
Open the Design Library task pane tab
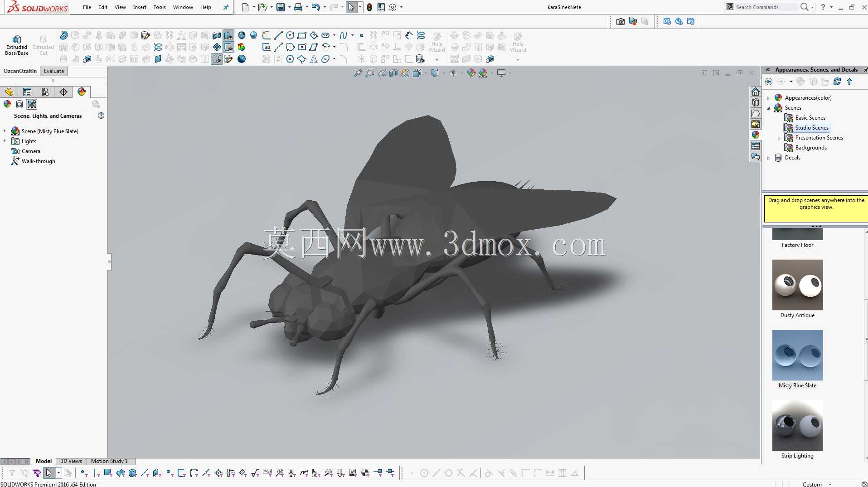point(756,102)
